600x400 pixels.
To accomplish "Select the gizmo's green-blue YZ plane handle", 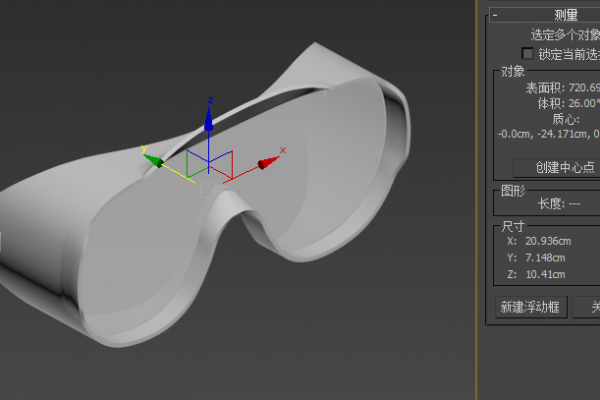I will (x=197, y=162).
